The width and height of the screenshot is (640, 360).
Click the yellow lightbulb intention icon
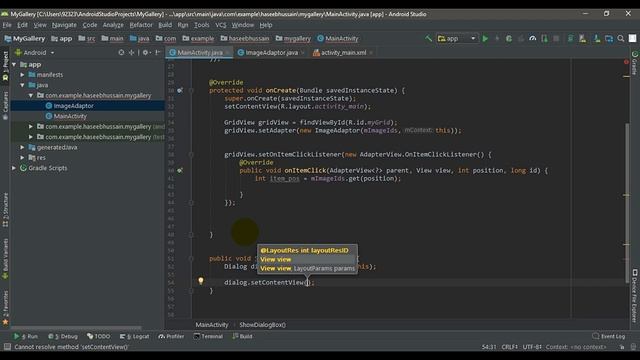point(201,281)
